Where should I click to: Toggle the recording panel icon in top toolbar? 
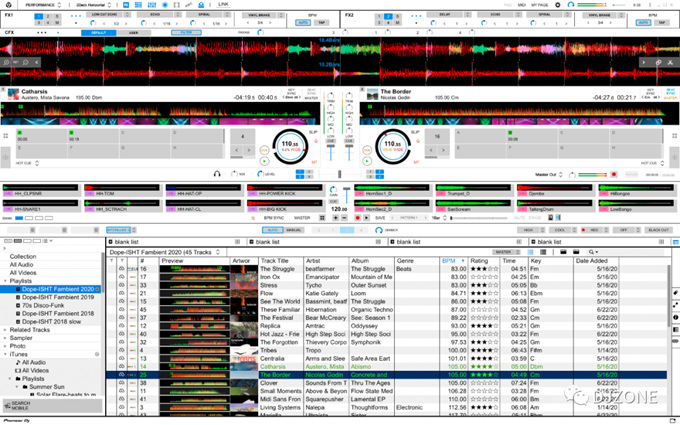(x=165, y=5)
